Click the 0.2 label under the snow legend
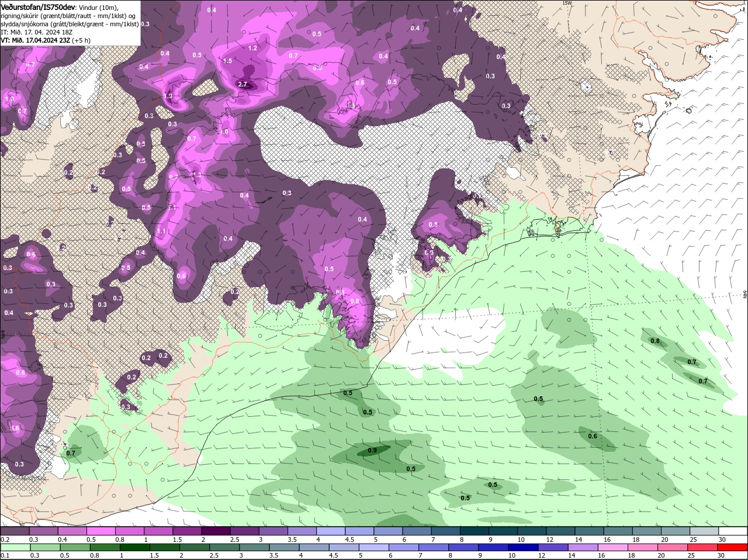This screenshot has width=748, height=560. tap(5, 539)
